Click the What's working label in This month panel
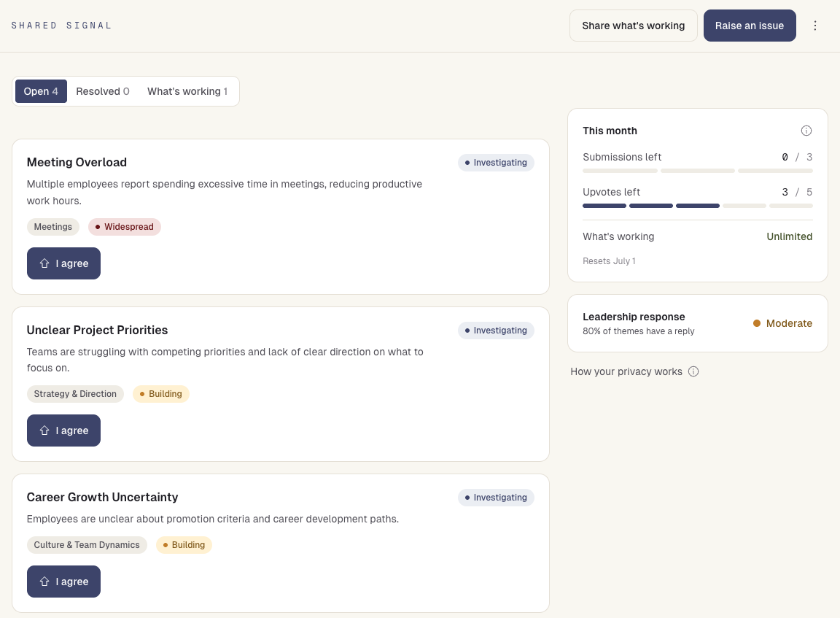The image size is (840, 618). coord(618,236)
